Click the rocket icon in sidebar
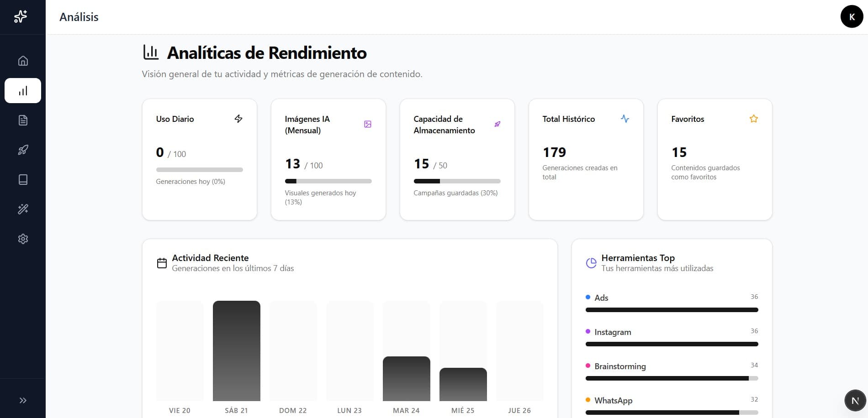The image size is (868, 418). 23,150
